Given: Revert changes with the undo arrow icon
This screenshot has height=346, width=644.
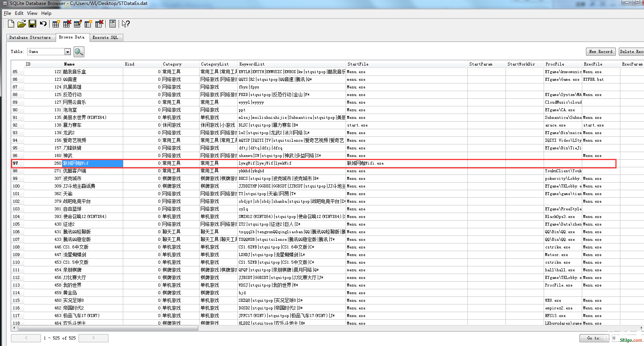Looking at the screenshot, I should click(x=43, y=24).
